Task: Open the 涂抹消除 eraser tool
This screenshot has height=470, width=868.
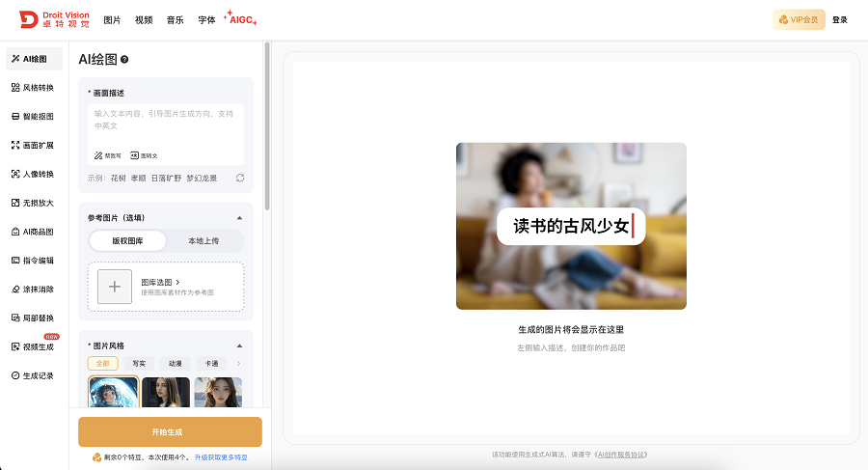Action: coord(38,290)
